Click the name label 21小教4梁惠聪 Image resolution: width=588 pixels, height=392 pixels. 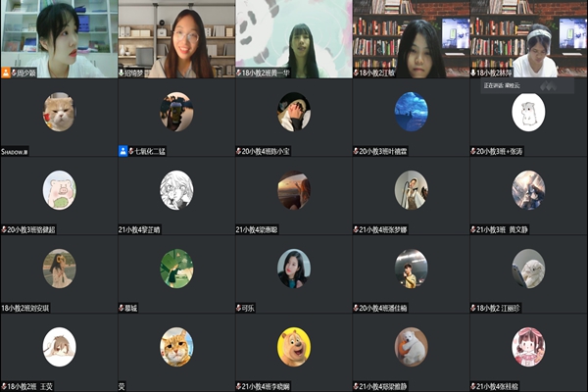pos(257,229)
